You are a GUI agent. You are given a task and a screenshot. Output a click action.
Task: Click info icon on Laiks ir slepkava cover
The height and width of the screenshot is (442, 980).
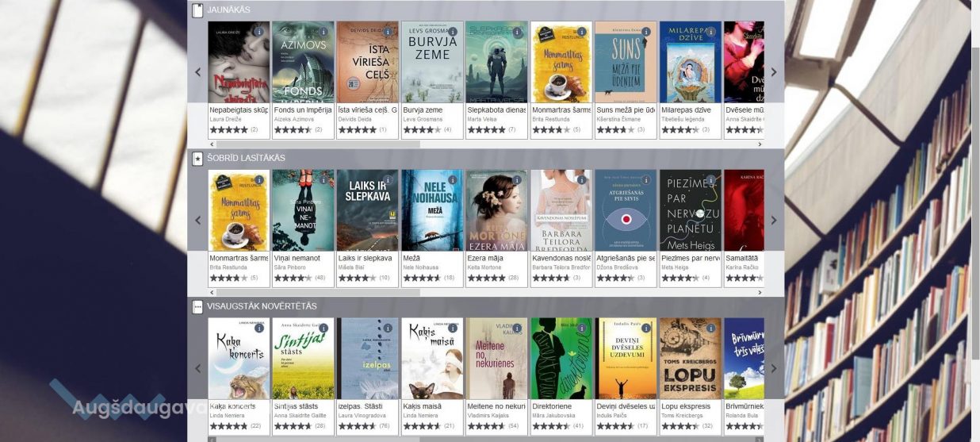(x=389, y=181)
